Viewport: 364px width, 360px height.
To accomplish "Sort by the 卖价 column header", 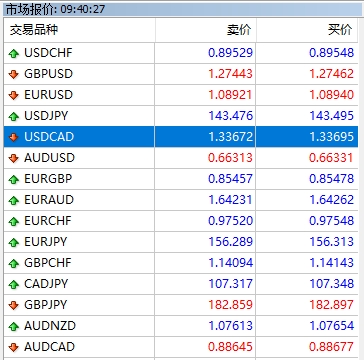I will coord(206,30).
